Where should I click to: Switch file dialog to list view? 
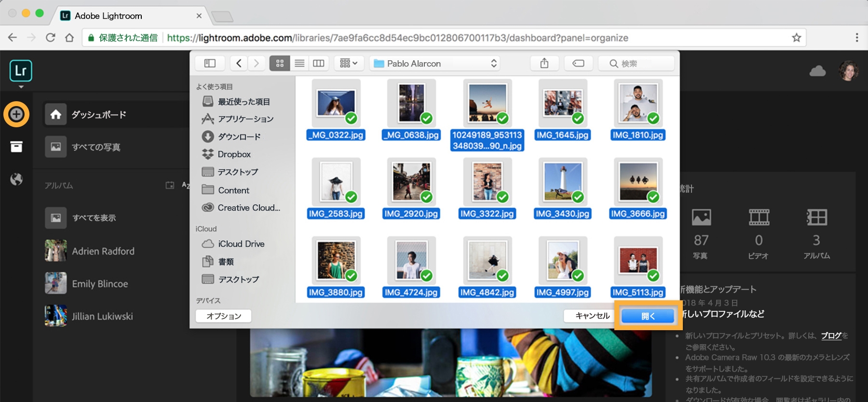tap(299, 63)
